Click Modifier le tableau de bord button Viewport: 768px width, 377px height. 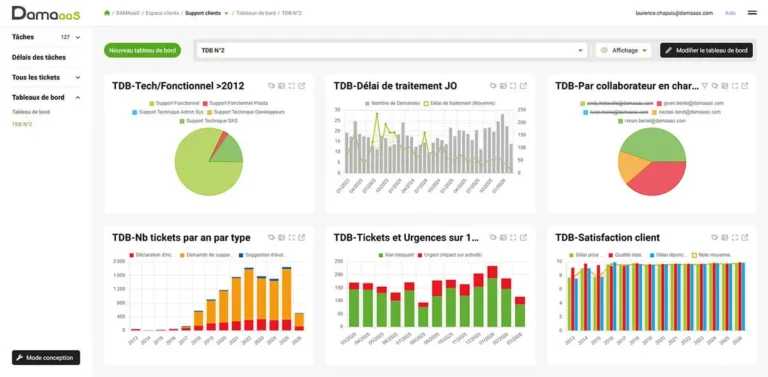click(706, 50)
